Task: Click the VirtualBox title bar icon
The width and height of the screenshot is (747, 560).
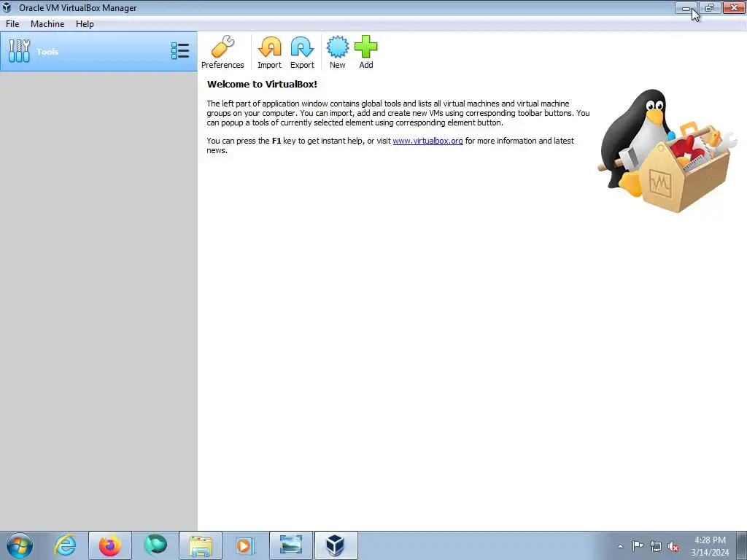Action: pos(7,7)
